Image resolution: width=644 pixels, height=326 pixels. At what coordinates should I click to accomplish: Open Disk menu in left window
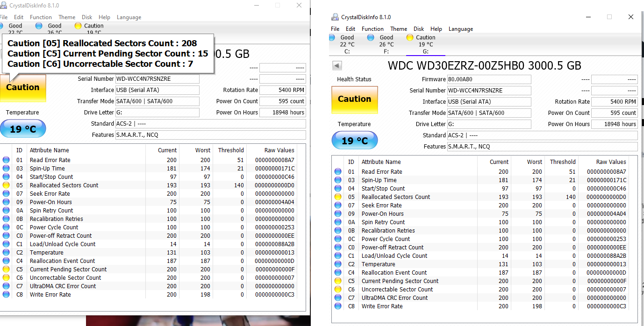click(87, 17)
